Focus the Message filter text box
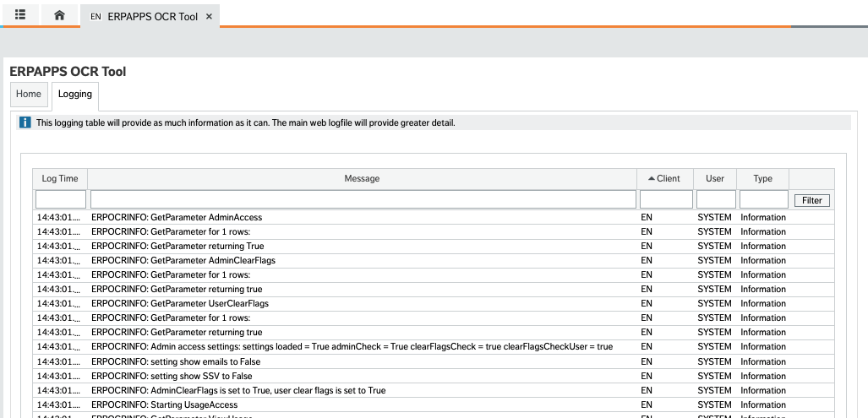Screen dimensions: 868x418 pos(363,199)
